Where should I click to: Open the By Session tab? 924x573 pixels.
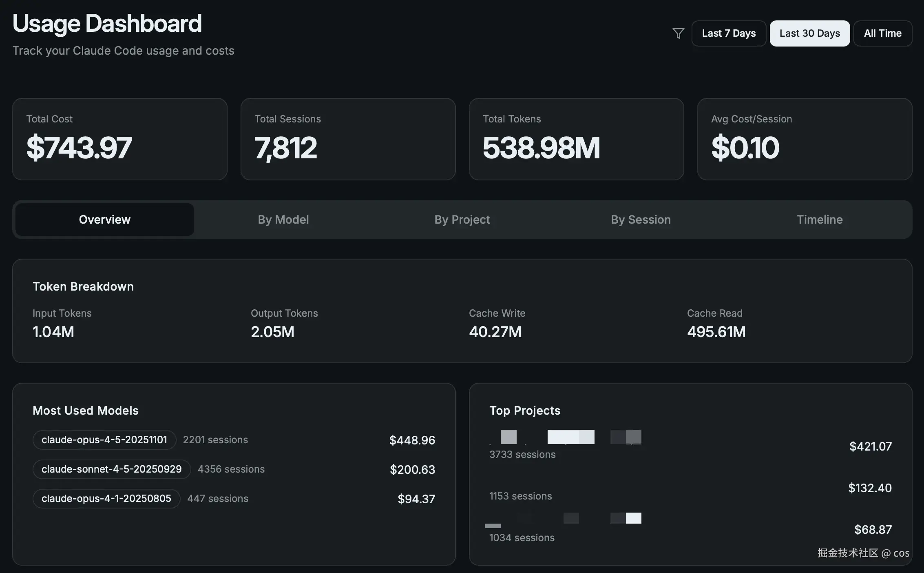[641, 220]
